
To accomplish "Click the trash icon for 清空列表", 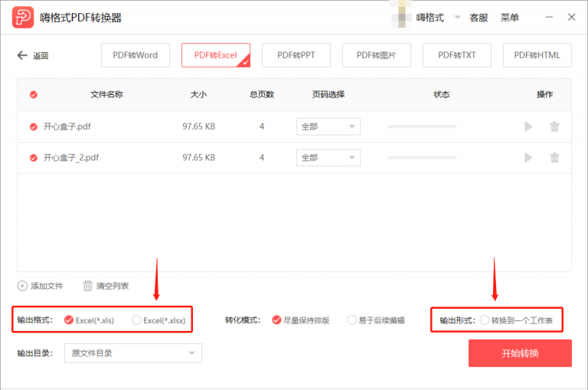I will pos(87,286).
